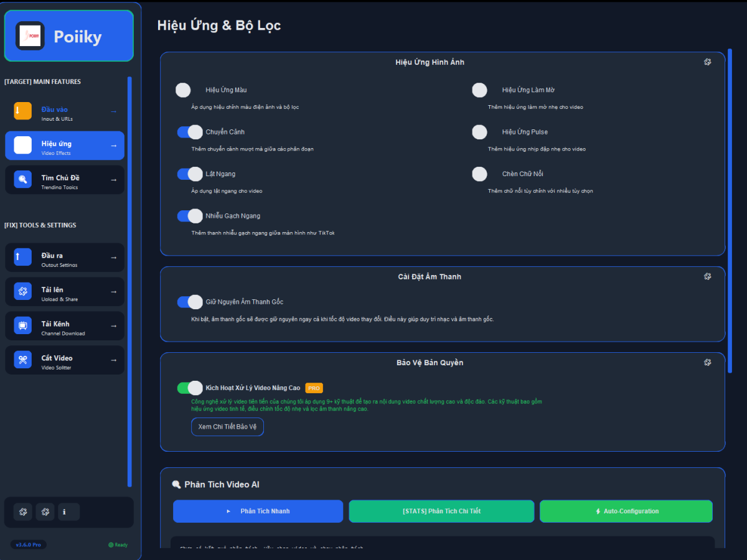Turn off the Chuyển Cảnh toggle

(x=189, y=132)
